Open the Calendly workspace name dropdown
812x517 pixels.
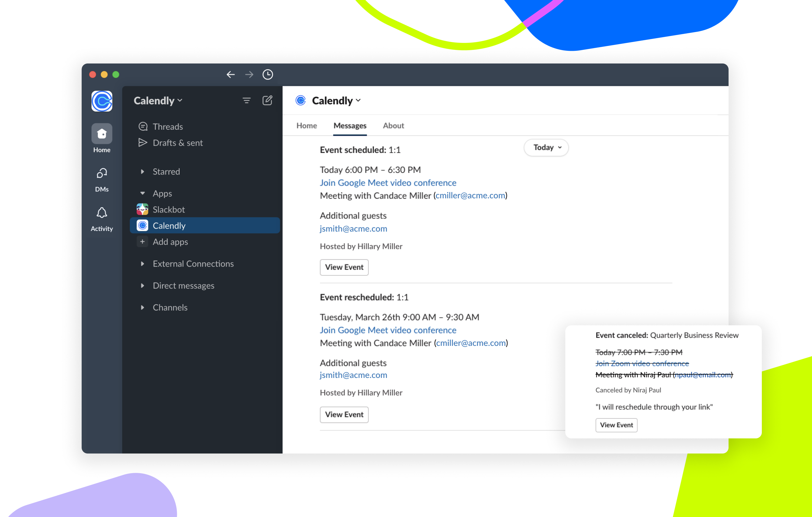coord(158,100)
